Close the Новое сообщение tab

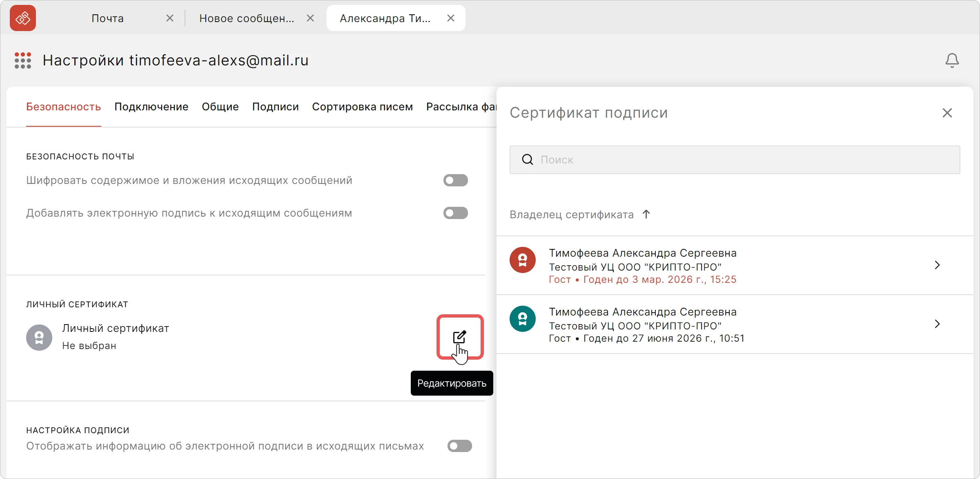coord(310,18)
